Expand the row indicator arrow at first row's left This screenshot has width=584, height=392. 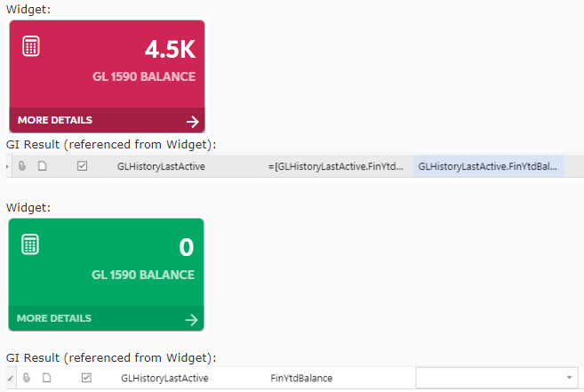8,166
